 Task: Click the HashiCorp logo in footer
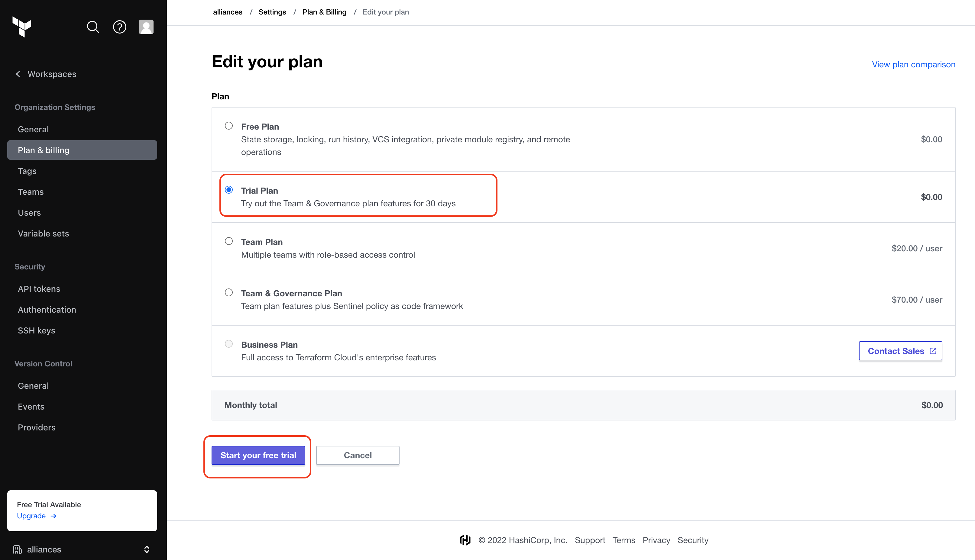click(x=465, y=540)
